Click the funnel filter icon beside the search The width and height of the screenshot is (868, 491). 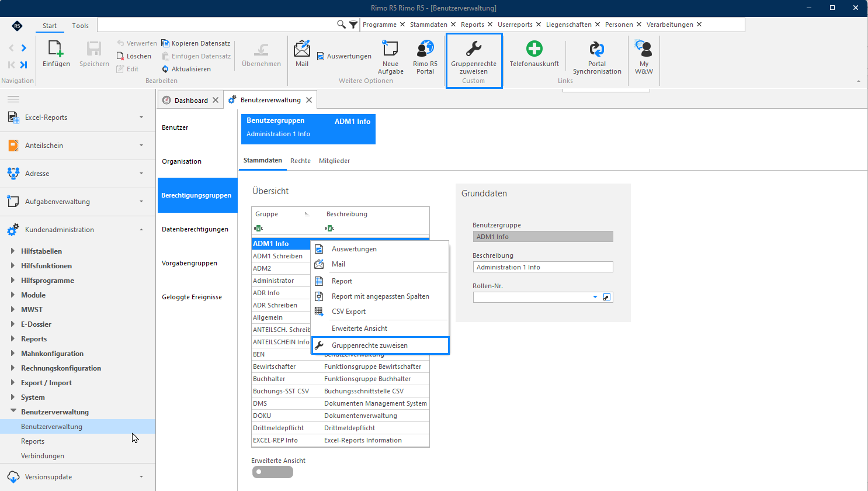tap(353, 25)
